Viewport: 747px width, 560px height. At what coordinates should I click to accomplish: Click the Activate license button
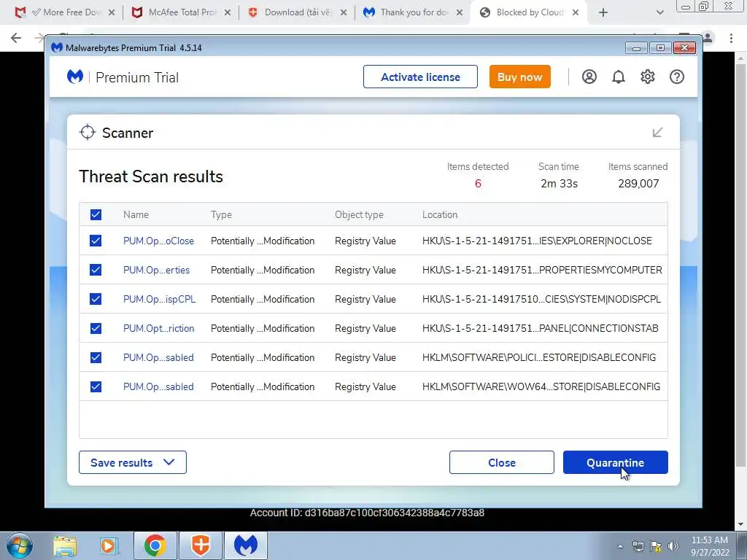[420, 77]
